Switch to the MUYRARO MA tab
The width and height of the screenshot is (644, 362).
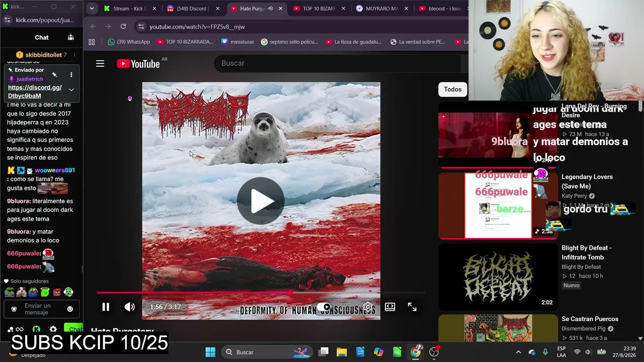point(382,9)
